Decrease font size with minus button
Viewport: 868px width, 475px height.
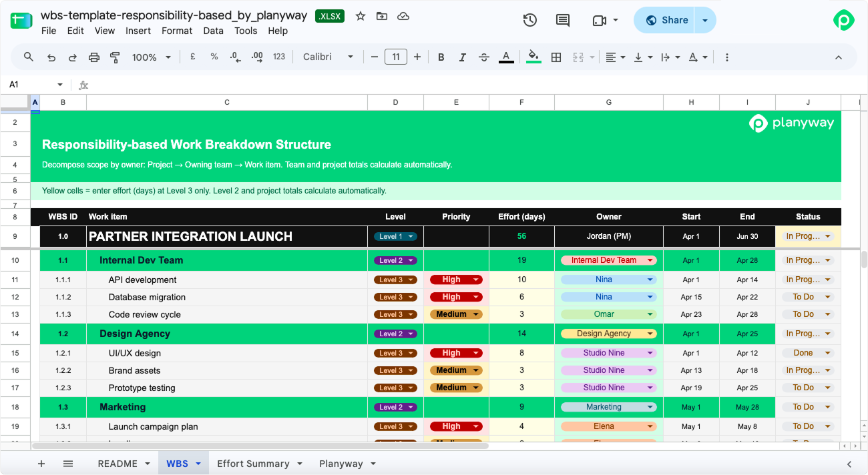pos(375,57)
